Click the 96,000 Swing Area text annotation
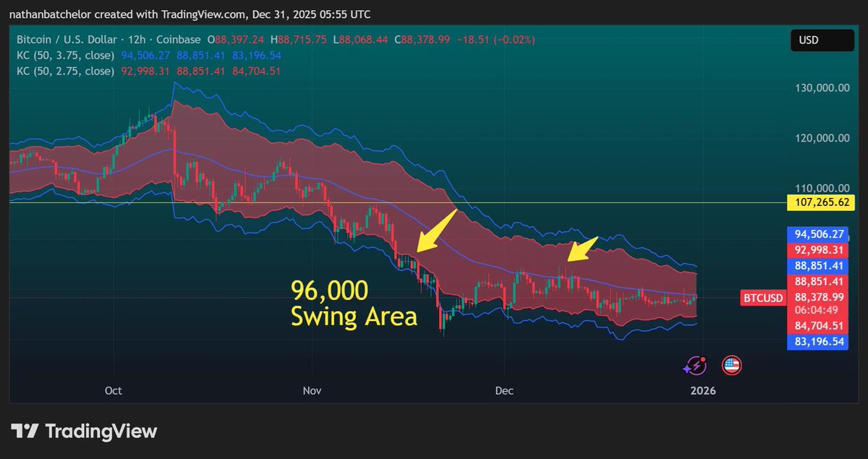 pos(354,303)
